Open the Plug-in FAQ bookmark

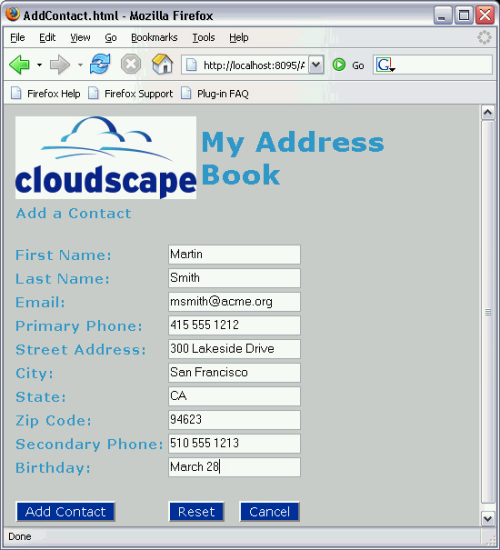point(215,94)
